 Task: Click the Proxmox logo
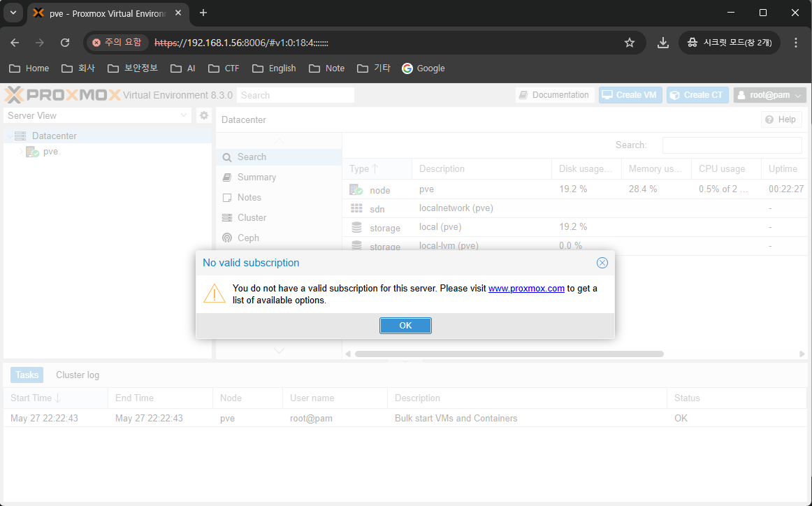[x=62, y=95]
